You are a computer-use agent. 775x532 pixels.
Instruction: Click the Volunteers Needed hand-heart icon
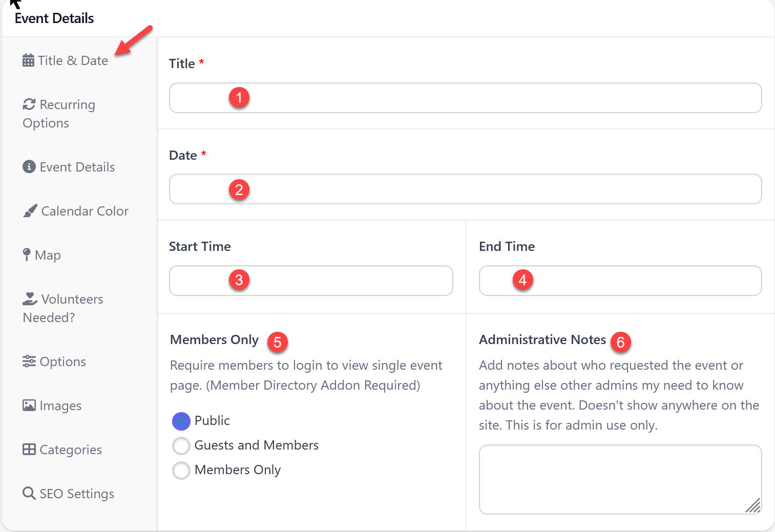(30, 299)
